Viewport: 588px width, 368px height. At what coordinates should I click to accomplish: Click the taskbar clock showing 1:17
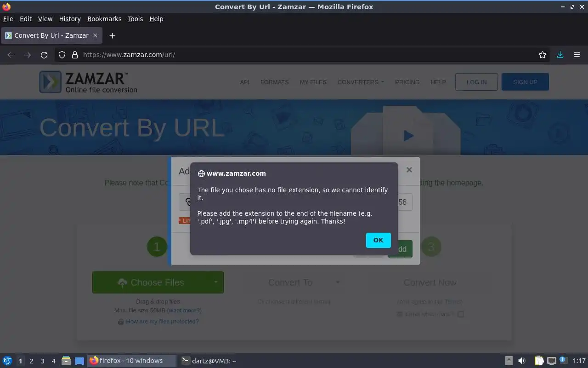[579, 361]
